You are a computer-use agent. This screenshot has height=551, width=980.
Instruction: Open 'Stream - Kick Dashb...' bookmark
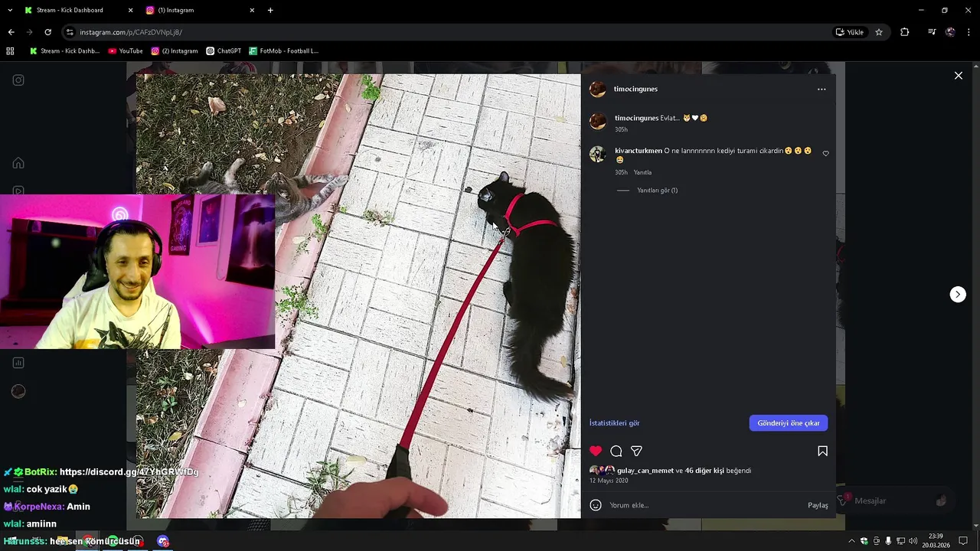pos(65,51)
